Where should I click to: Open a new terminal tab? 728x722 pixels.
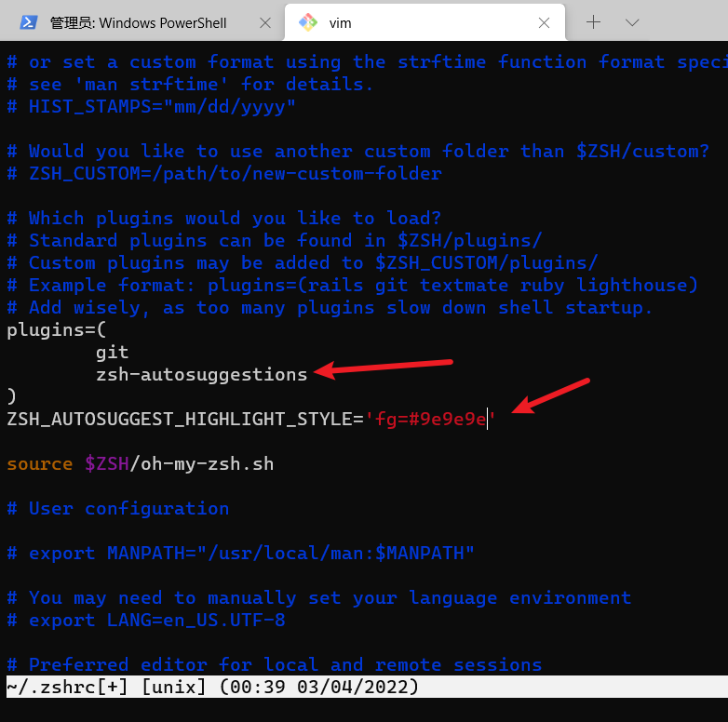[593, 21]
